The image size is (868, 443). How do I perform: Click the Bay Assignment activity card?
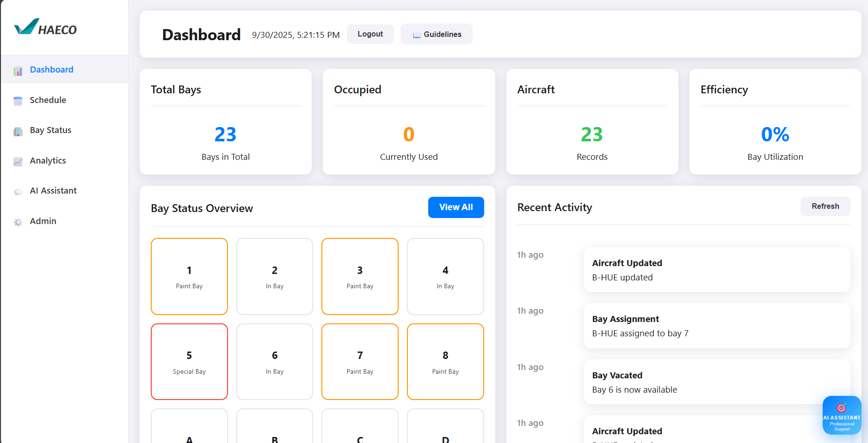pos(716,325)
